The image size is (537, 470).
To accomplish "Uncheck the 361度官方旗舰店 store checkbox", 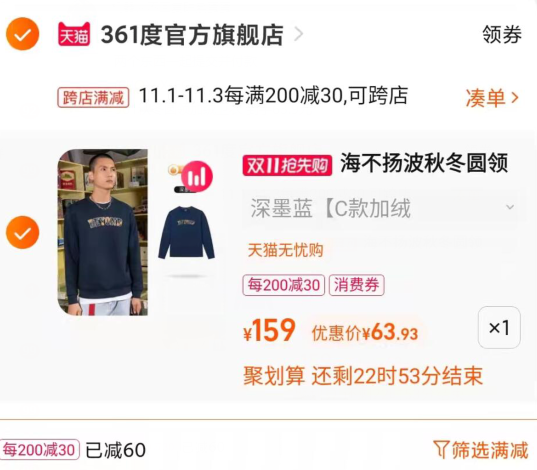I will [23, 34].
